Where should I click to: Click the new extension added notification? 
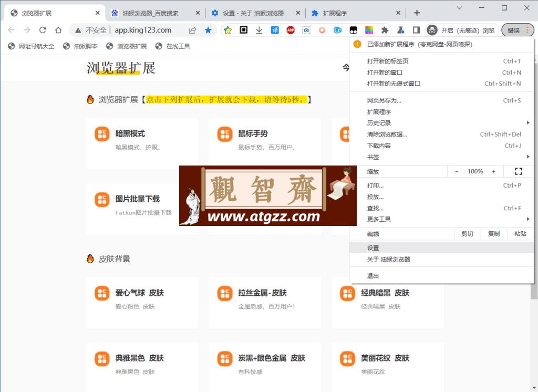(x=441, y=44)
